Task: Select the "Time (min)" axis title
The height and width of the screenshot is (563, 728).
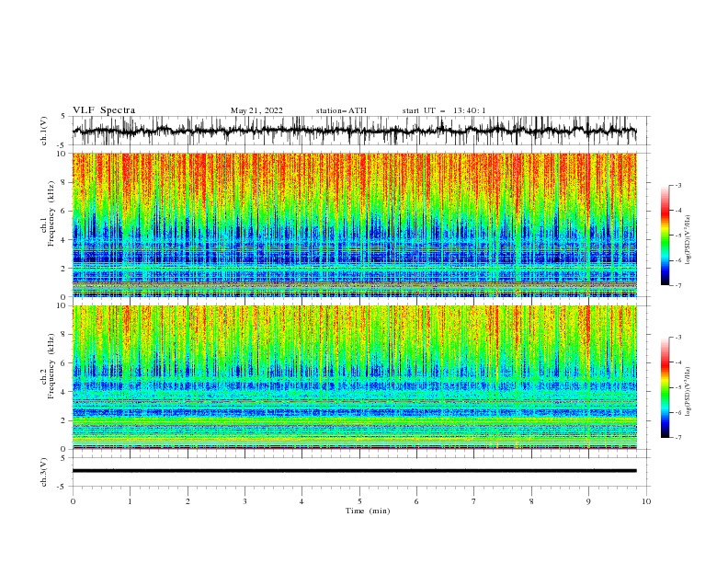Action: tap(368, 511)
